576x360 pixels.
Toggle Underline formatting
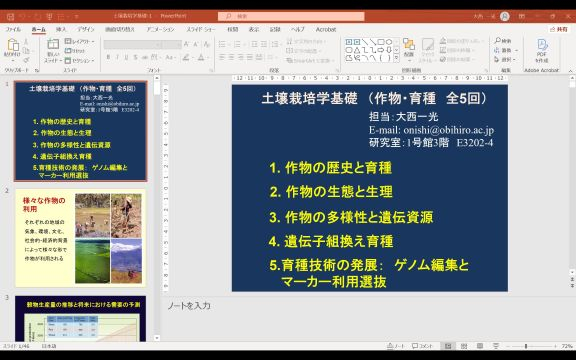click(127, 57)
